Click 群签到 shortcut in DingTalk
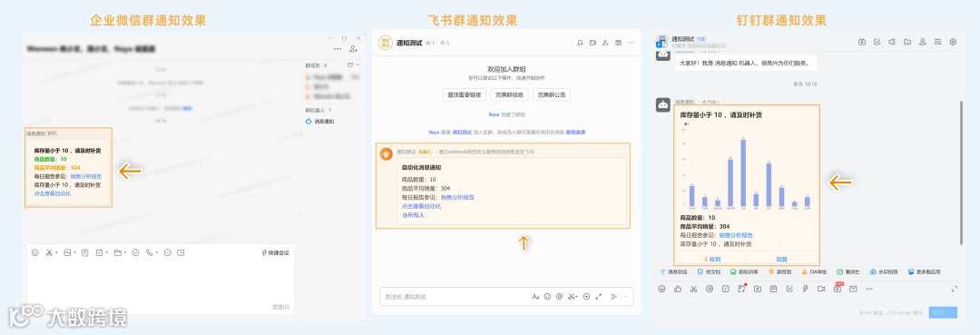Screen dimensions: 980x335 pos(780,271)
